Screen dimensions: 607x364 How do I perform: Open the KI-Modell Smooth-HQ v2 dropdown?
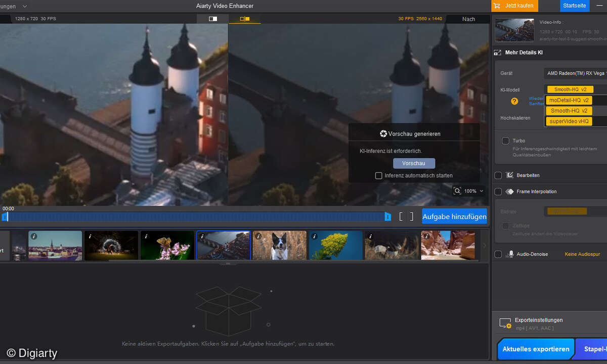(x=575, y=89)
